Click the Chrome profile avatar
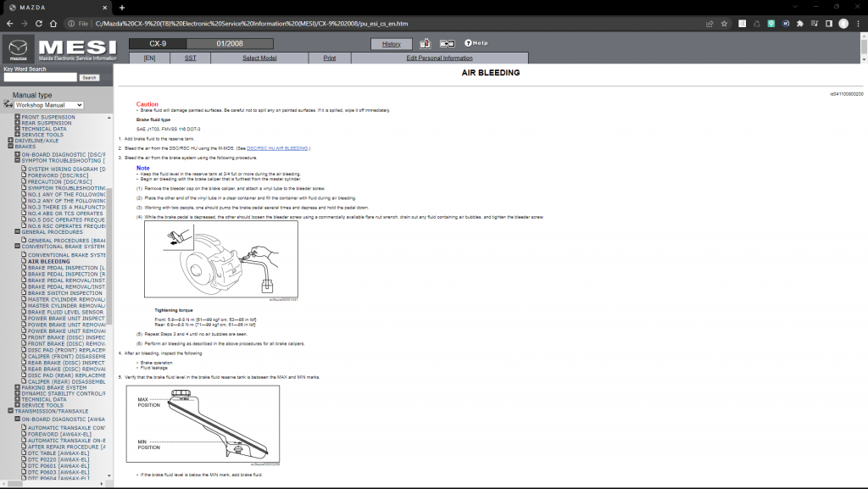 [x=843, y=23]
